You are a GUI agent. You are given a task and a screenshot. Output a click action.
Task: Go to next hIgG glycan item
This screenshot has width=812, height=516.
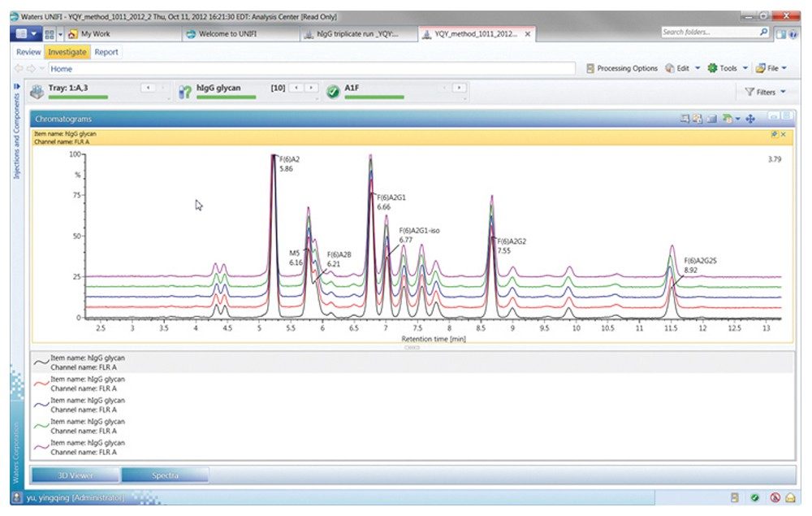(311, 88)
